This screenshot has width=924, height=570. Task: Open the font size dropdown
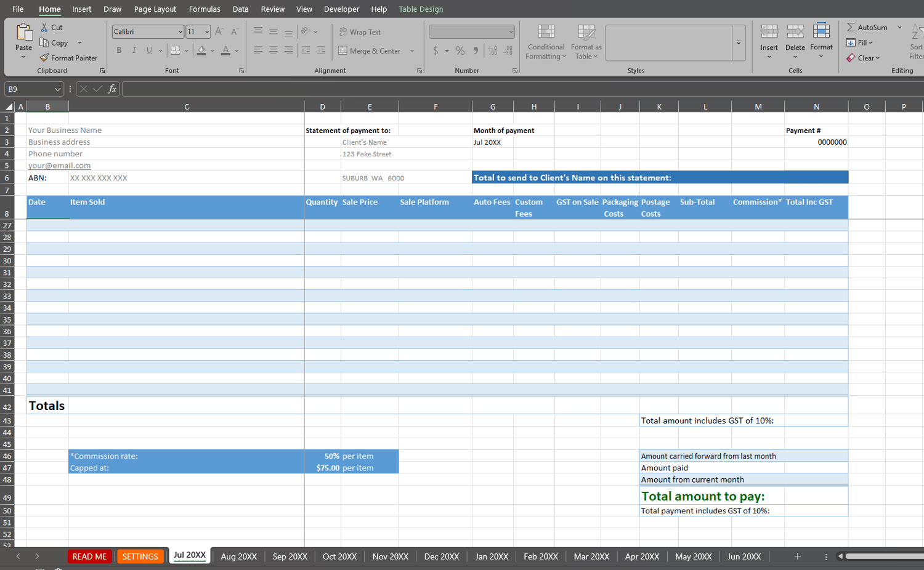(x=207, y=32)
